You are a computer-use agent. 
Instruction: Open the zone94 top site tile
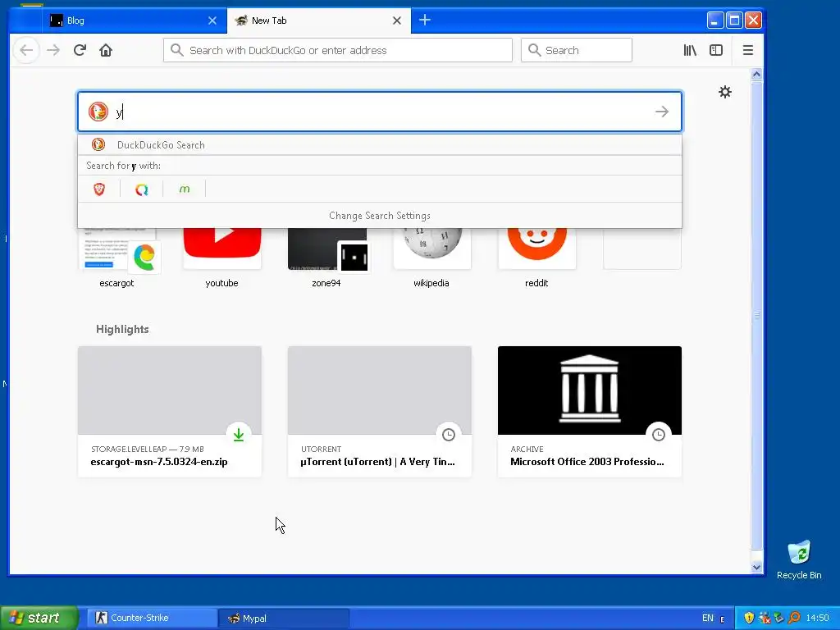(x=326, y=257)
